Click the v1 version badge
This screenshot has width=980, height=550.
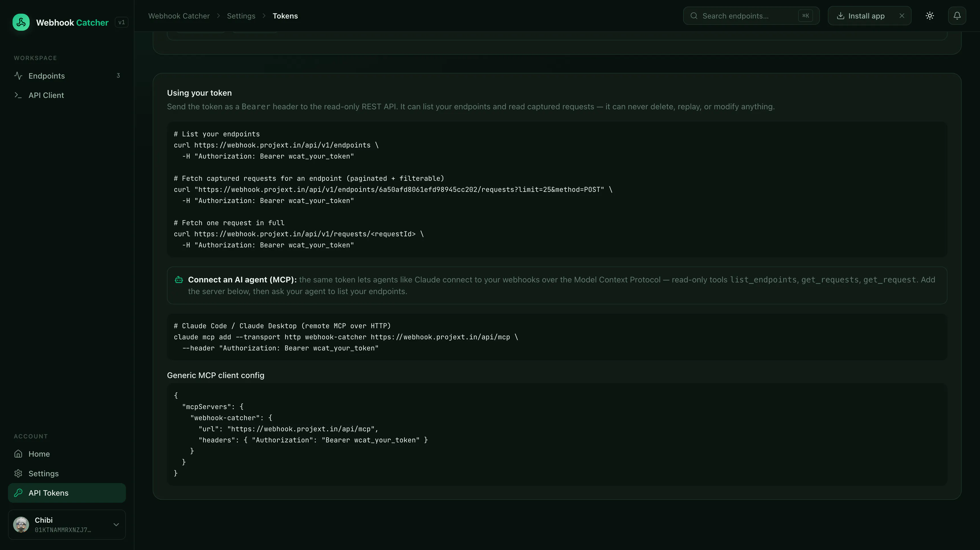point(121,22)
